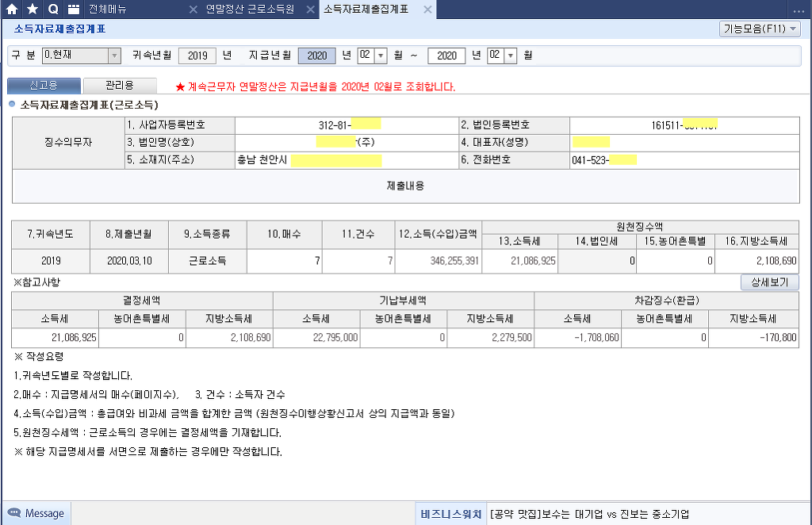The width and height of the screenshot is (812, 525).
Task: Close the 소득자료제출집계표 tab
Action: [427, 10]
